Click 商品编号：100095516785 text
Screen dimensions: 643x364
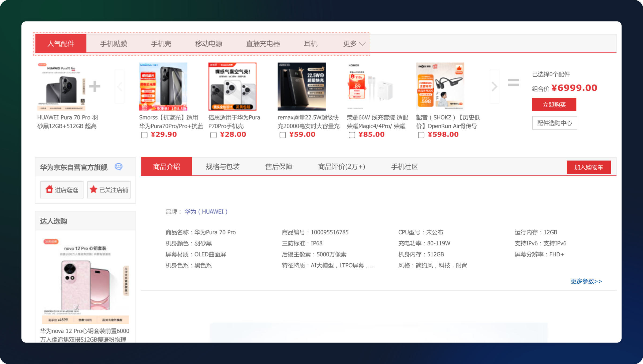315,232
